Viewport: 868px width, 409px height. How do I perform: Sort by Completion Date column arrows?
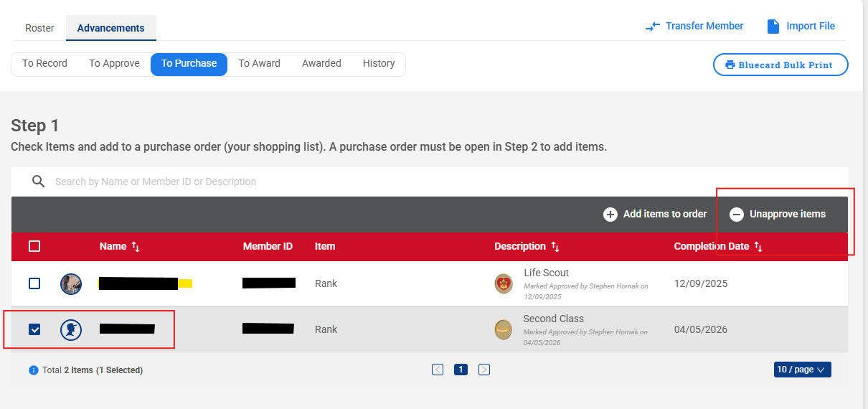[758, 247]
